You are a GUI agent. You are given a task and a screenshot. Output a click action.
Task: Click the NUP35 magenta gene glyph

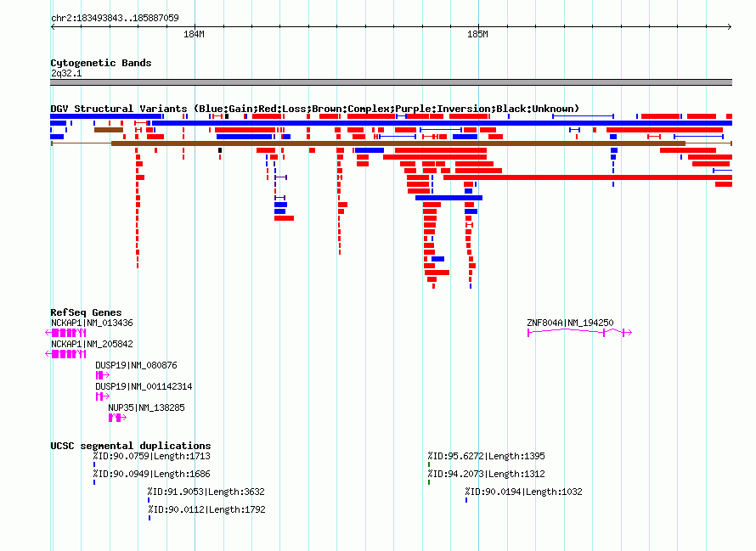pos(117,418)
